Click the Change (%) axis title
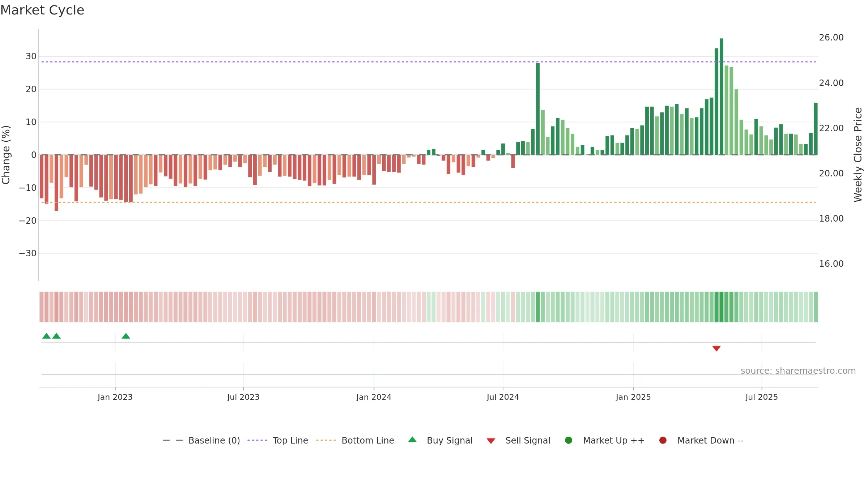Viewport: 868px width, 488px height. point(6,155)
